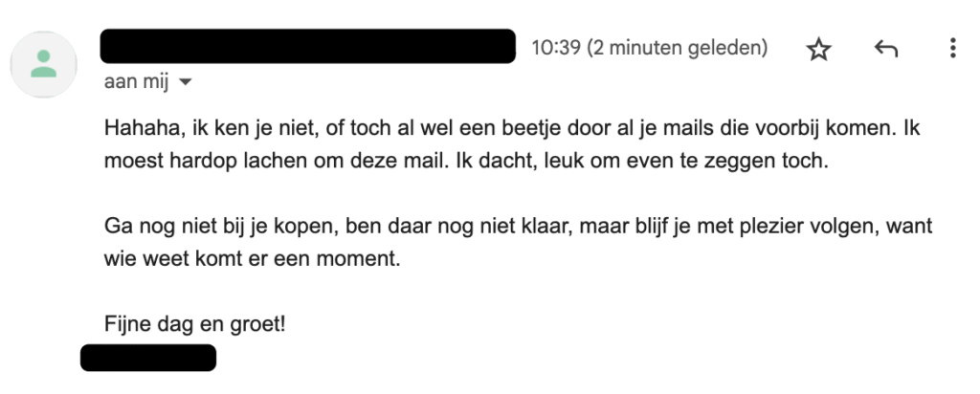Click the 'aan mij' recipient label
980x394 pixels.
tap(136, 82)
